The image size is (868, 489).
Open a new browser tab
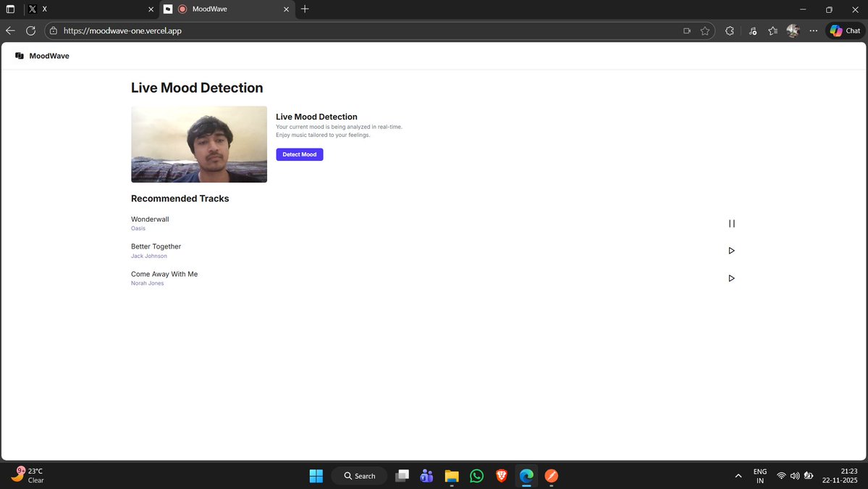click(x=304, y=9)
